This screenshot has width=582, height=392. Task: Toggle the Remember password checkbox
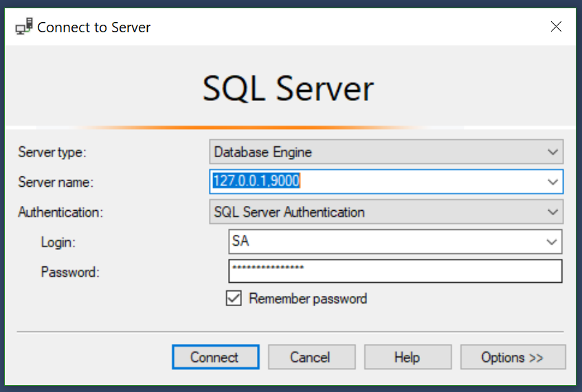point(234,298)
